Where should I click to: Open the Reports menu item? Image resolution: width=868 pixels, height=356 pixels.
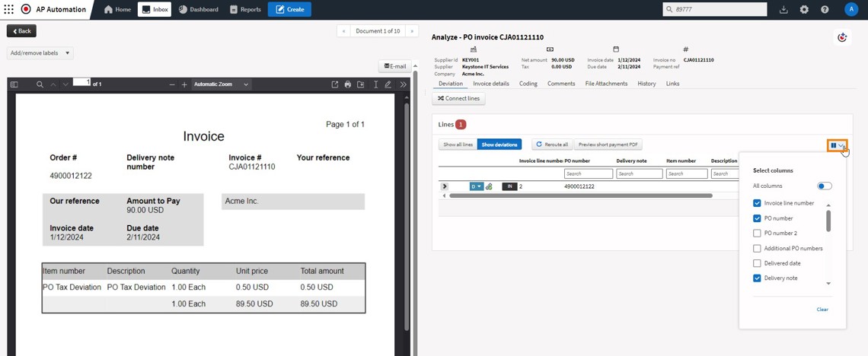click(245, 9)
